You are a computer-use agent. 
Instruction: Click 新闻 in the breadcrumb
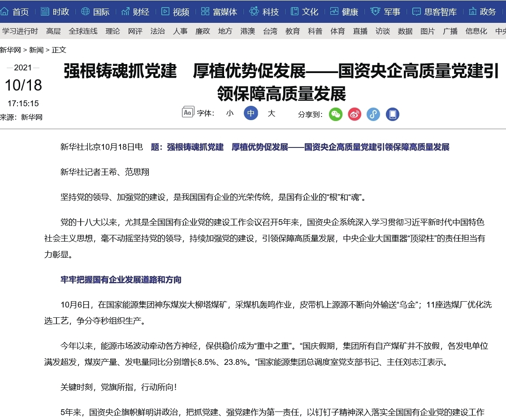coord(36,50)
